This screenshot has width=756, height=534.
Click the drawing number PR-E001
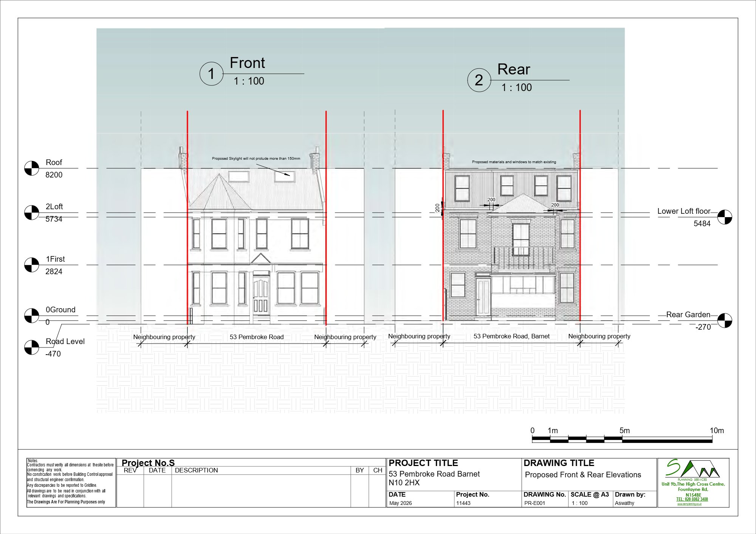534,503
